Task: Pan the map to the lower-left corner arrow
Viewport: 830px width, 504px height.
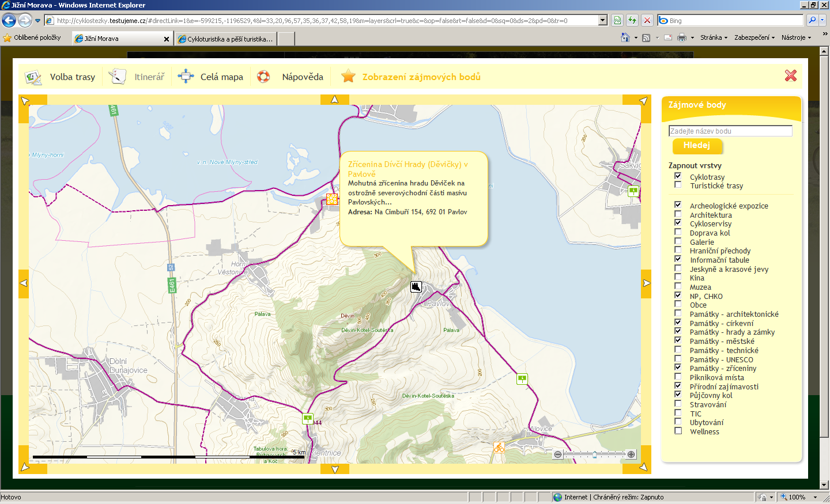Action: point(25,467)
